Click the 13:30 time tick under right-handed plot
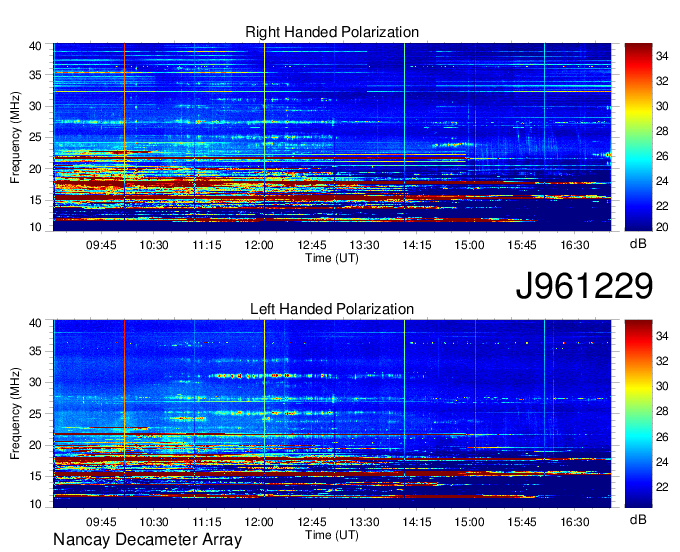This screenshot has width=680, height=552. click(x=364, y=245)
